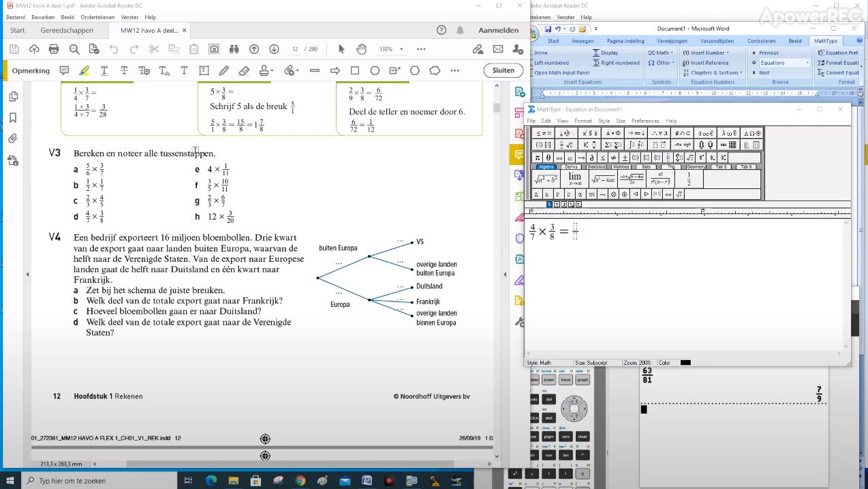
Task: Open the Chapters & Sections dropdown
Action: 713,72
